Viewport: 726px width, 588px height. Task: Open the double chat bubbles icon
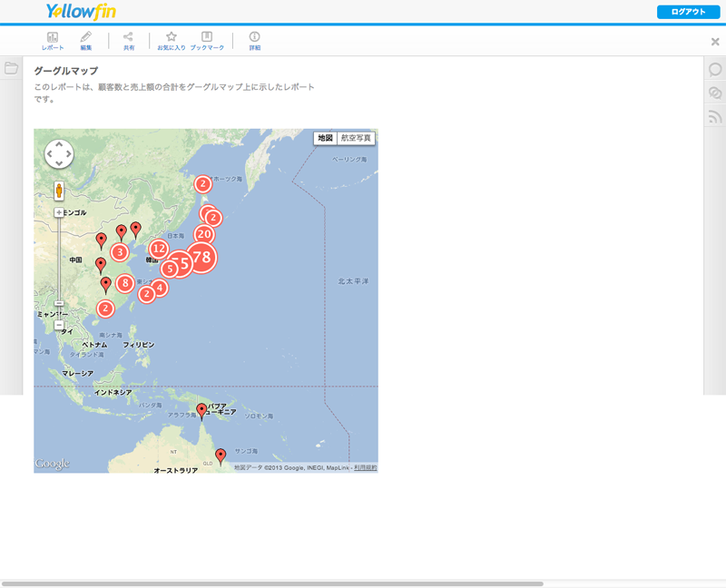click(715, 93)
